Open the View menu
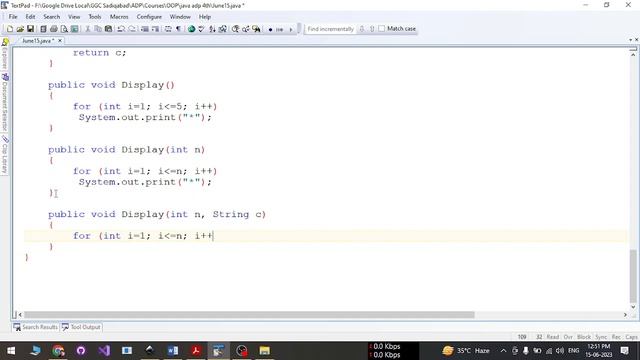 74,17
